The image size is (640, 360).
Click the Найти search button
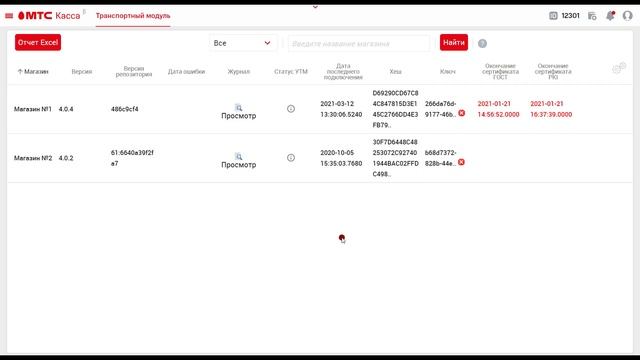(x=454, y=42)
